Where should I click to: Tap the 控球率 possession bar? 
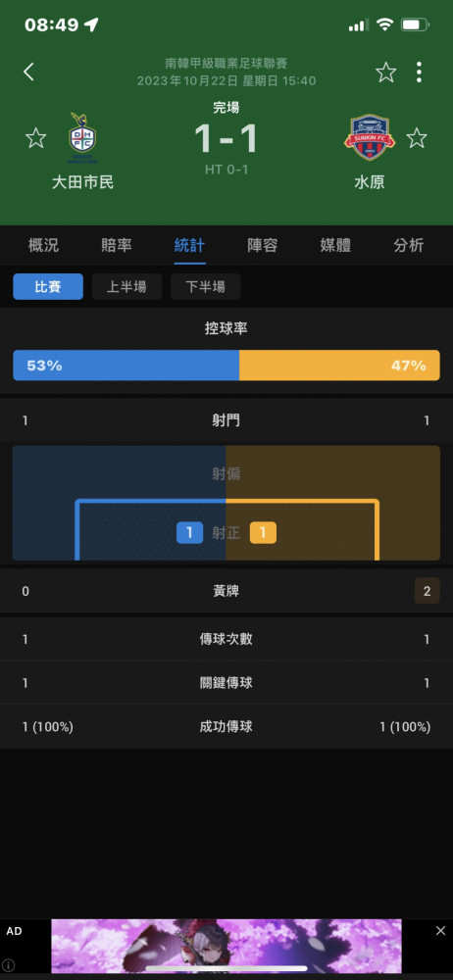click(226, 365)
